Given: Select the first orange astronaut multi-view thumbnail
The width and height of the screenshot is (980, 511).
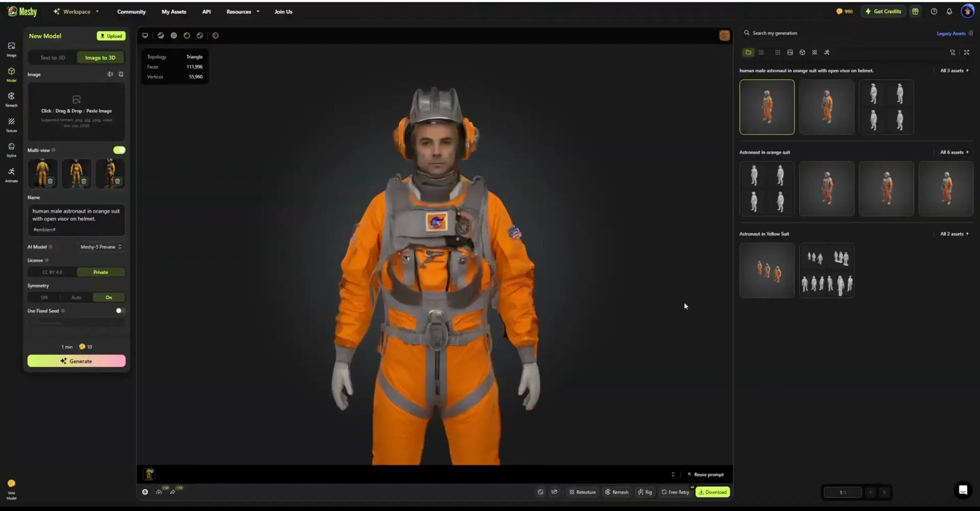Looking at the screenshot, I should tap(42, 173).
